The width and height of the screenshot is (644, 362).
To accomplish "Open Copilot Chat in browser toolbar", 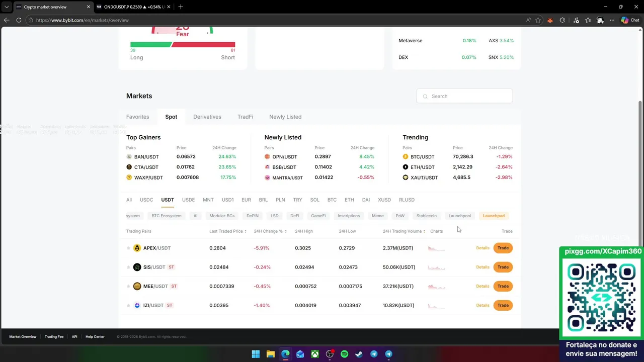I will point(630,20).
